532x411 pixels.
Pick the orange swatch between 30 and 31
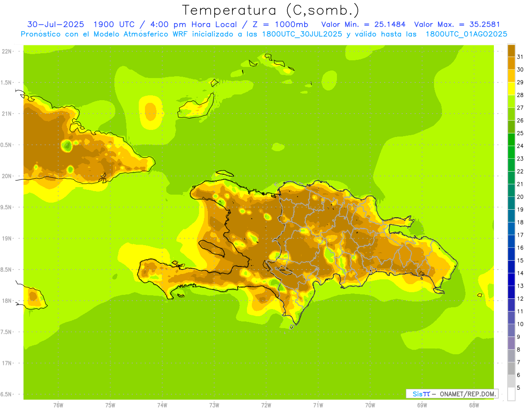[x=511, y=63]
